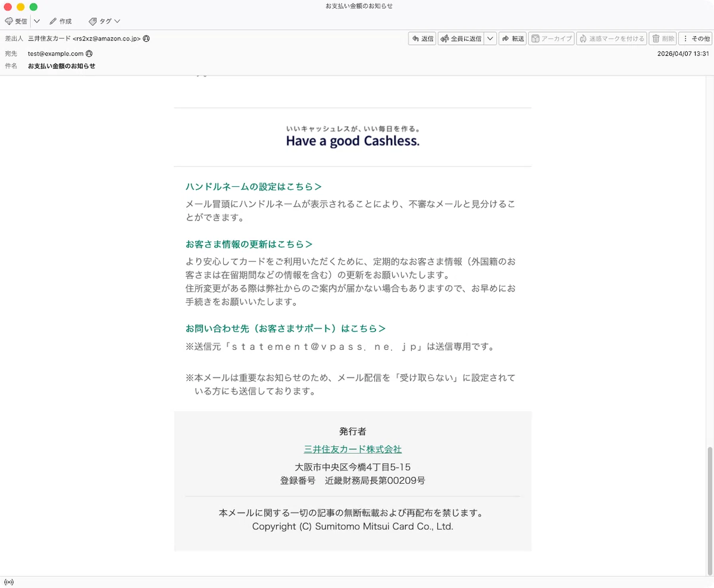Click the contact icon next to test@example.com
Screen dimensions: 714x588
click(89, 53)
